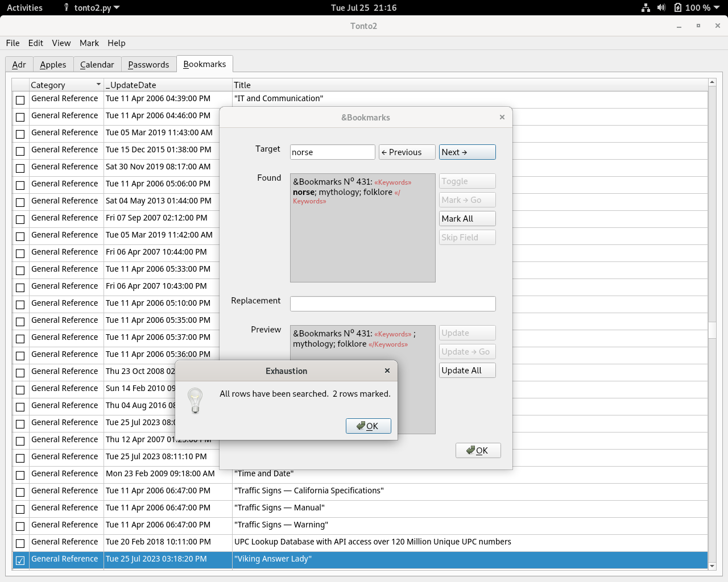The width and height of the screenshot is (728, 582).
Task: Uncheck the Viking Answer Lady row checkbox
Action: coord(20,560)
